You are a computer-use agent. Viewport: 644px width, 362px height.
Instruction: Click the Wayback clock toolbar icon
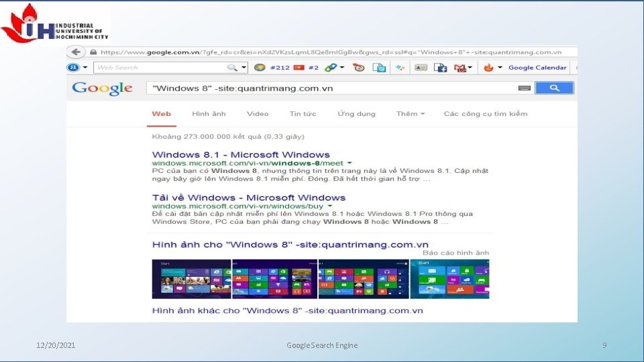[358, 67]
